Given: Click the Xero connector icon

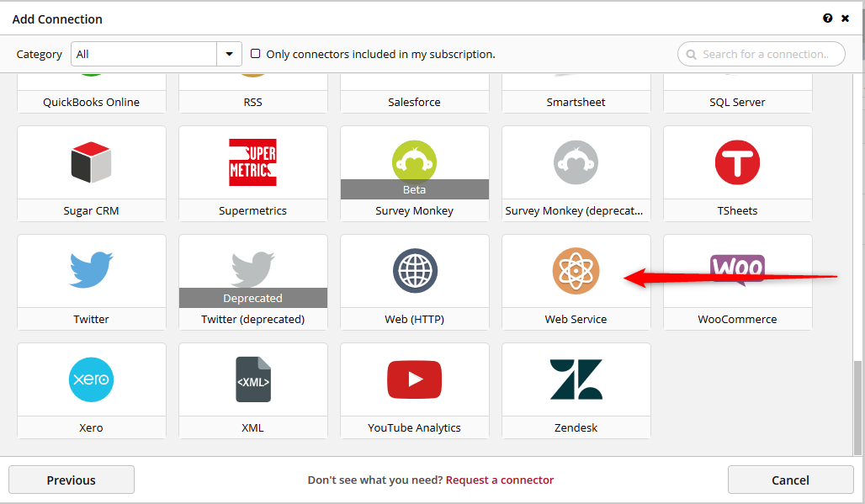Looking at the screenshot, I should [91, 379].
